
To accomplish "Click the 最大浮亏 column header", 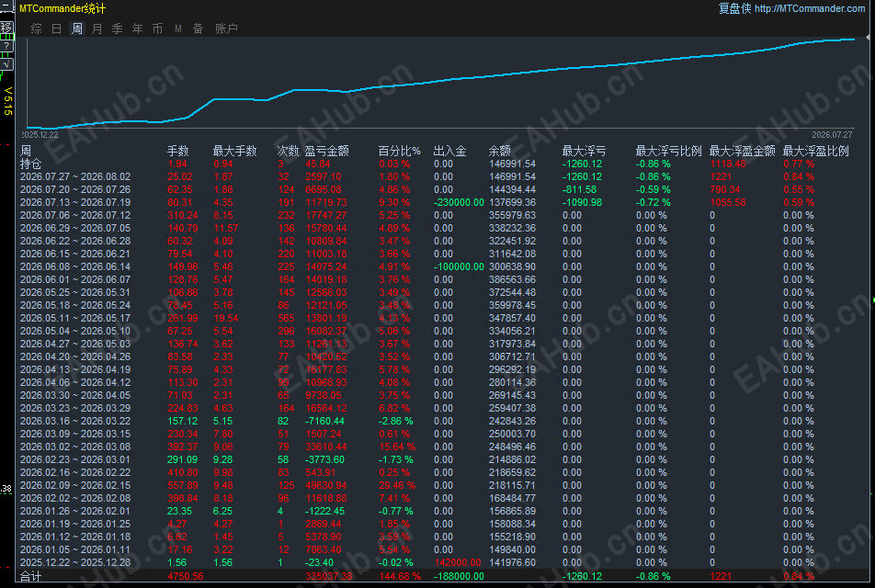I will [x=585, y=151].
